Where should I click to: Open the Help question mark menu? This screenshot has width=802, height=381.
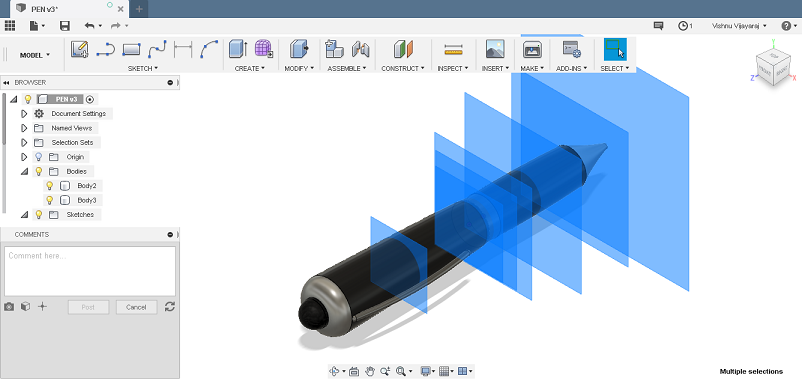[788, 26]
